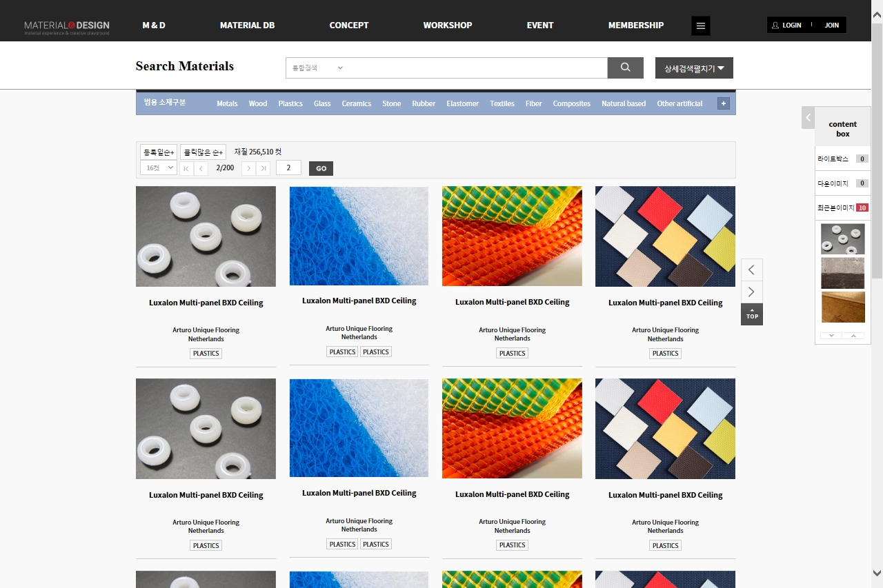Open the hamburger menu in top navigation
Screen dimensions: 883x588
coord(700,26)
